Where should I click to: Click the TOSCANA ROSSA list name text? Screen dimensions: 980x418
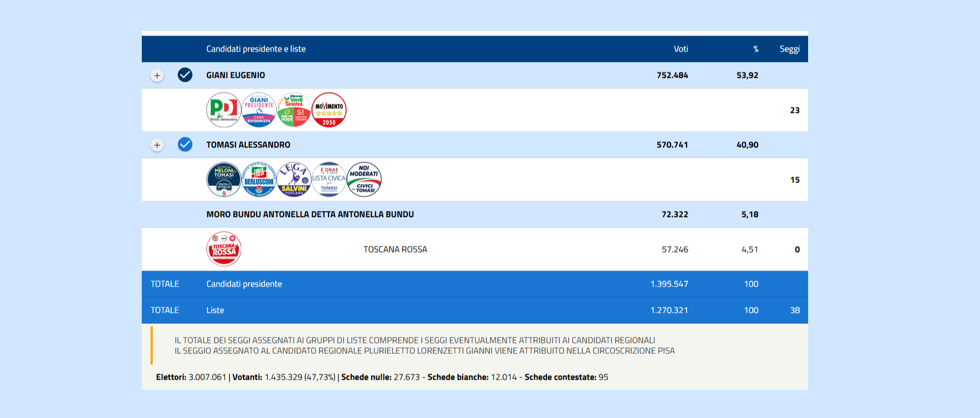tap(395, 249)
